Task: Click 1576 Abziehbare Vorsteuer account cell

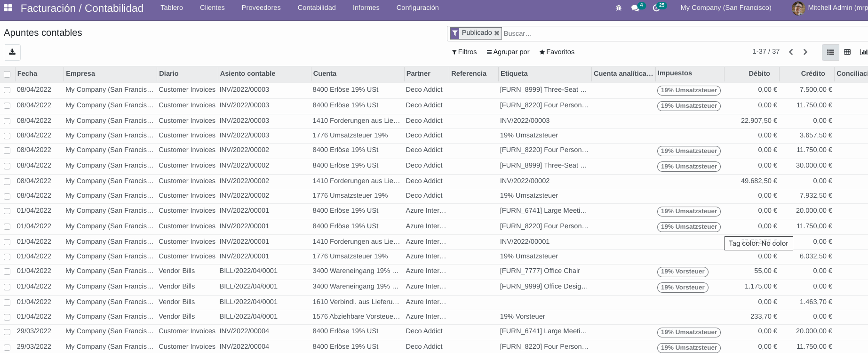Action: point(356,316)
